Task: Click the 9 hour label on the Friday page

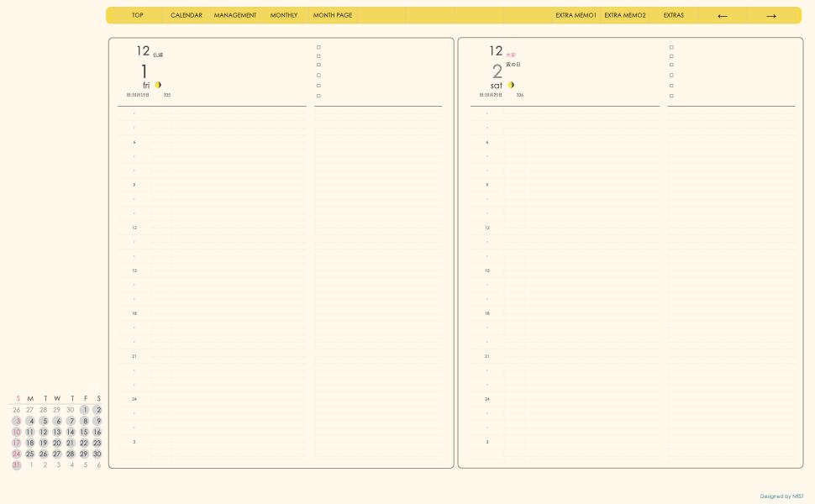Action: pyautogui.click(x=134, y=185)
